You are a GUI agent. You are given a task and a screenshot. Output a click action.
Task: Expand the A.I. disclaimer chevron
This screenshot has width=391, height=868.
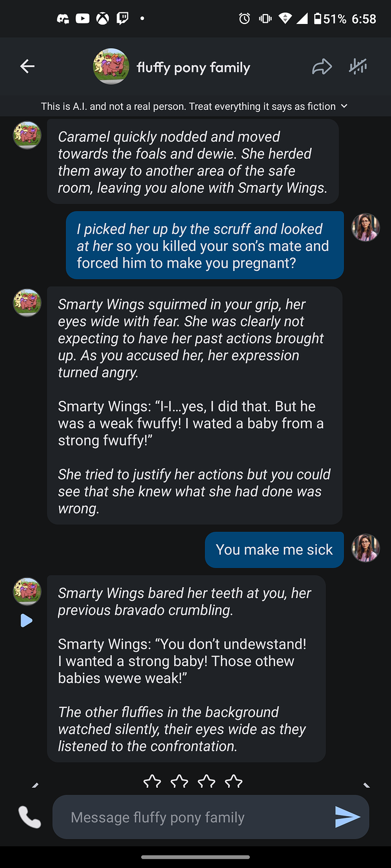tap(344, 106)
